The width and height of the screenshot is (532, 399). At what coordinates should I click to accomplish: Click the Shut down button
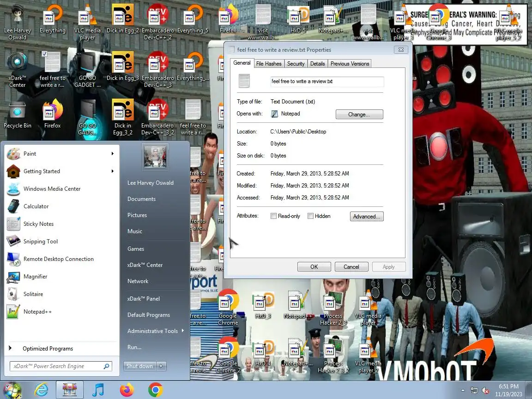(140, 366)
